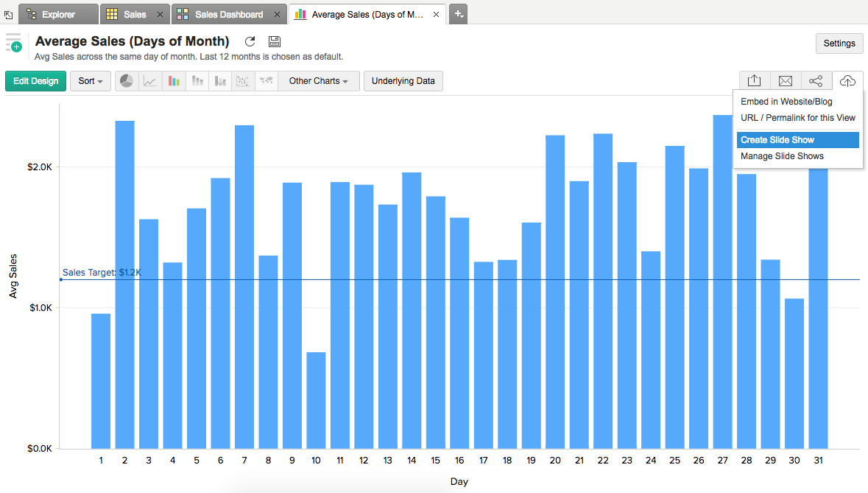This screenshot has width=868, height=493.
Task: Open the Other Charts dropdown
Action: (x=318, y=81)
